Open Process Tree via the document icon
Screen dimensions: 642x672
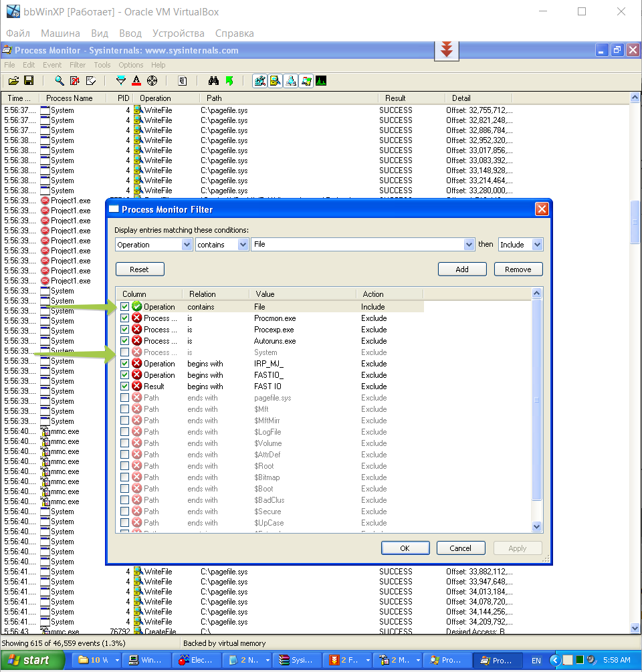(182, 80)
